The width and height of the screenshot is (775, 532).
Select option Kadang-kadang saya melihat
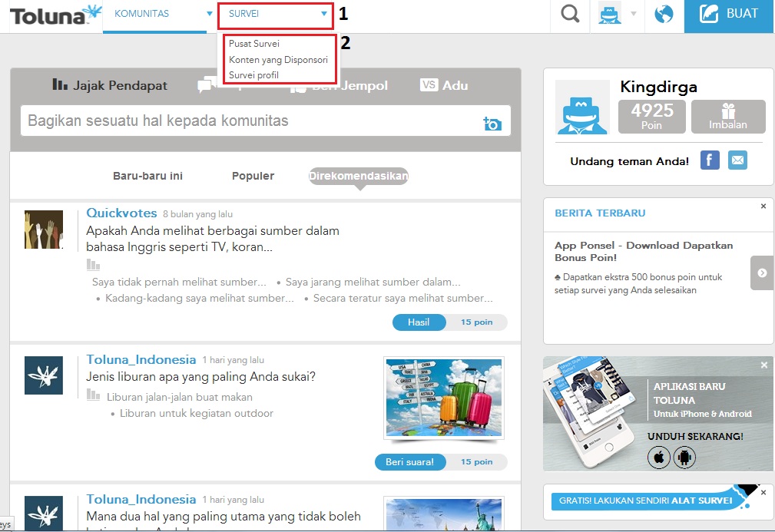coord(199,299)
